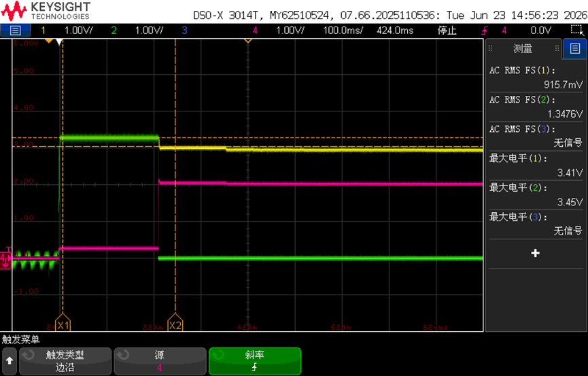Add a new measurement with plus button

(536, 254)
